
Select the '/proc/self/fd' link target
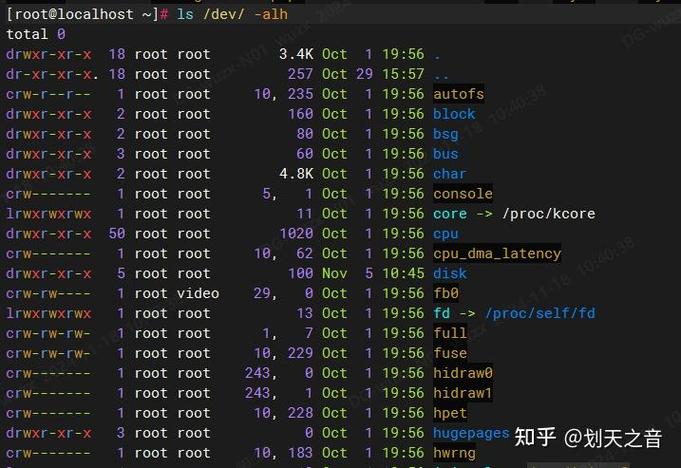coord(540,313)
